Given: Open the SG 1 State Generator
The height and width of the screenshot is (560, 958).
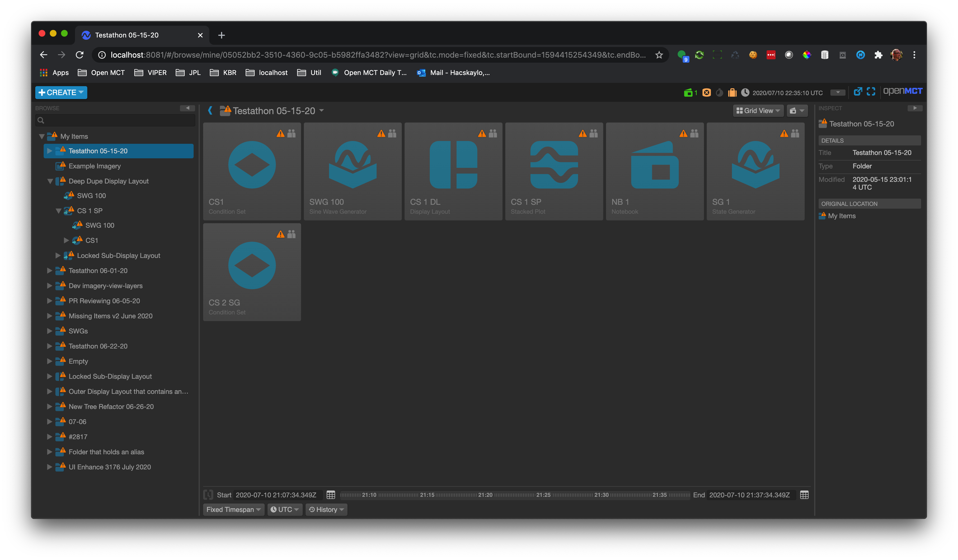Looking at the screenshot, I should (755, 171).
